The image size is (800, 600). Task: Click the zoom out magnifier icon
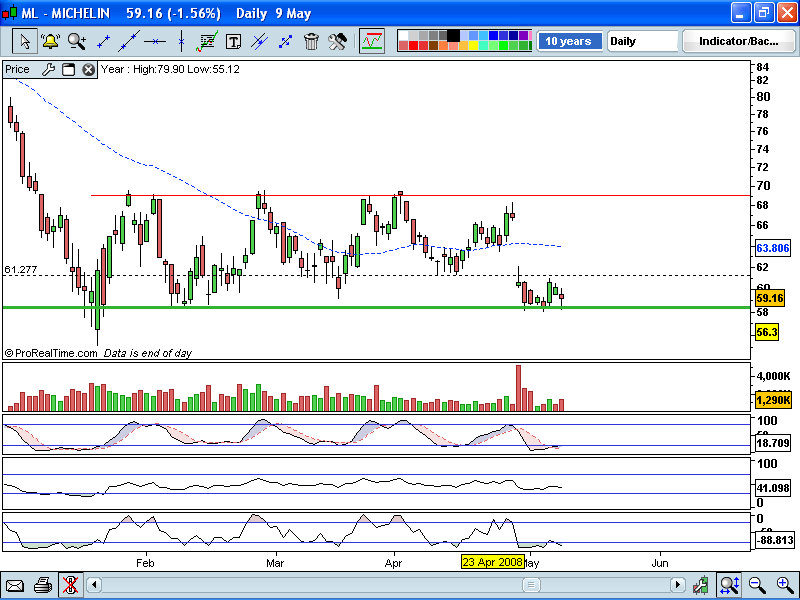[x=757, y=585]
